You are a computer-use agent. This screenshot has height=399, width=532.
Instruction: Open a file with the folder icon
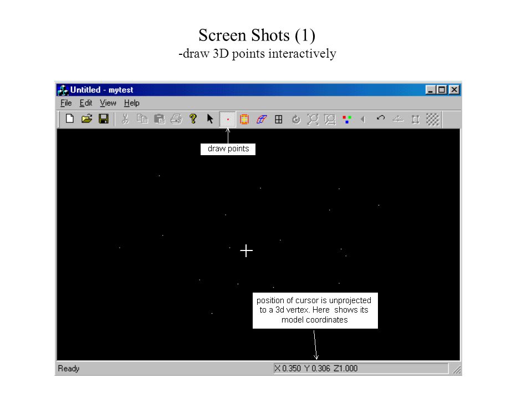coord(87,119)
